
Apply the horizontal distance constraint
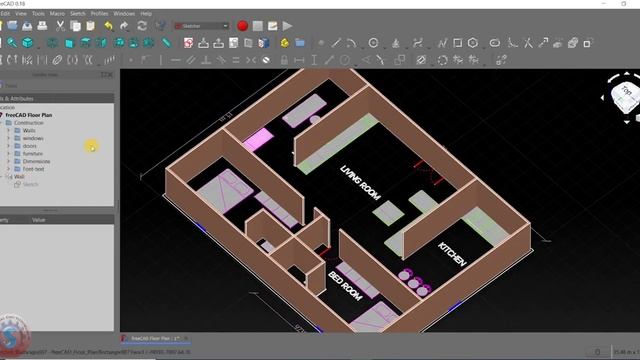299,60
